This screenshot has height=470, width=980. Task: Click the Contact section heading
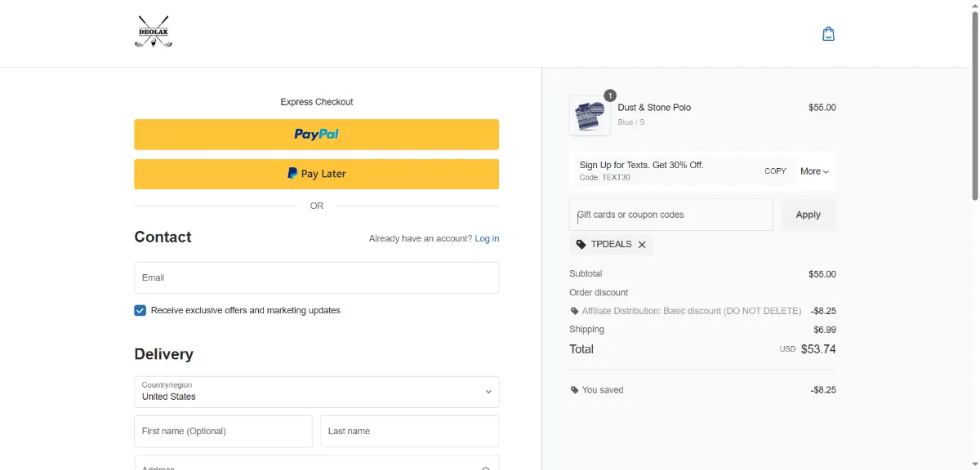point(163,237)
